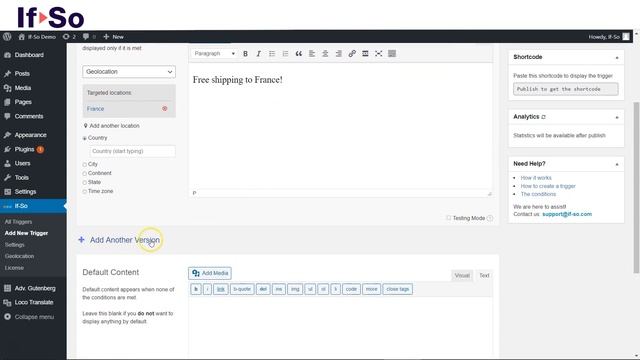This screenshot has width=640, height=360.
Task: Toggle italic in the version editor toolbar
Action: pyautogui.click(x=258, y=53)
